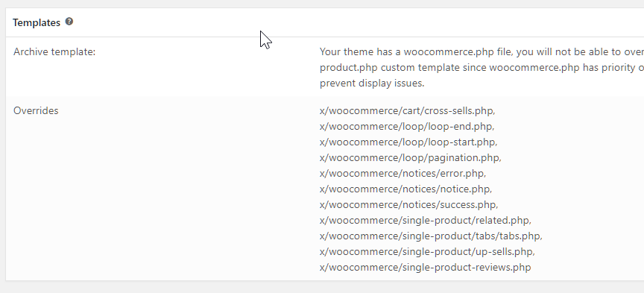Click the 'prevent display issues.' text line
The image size is (644, 293).
click(372, 83)
